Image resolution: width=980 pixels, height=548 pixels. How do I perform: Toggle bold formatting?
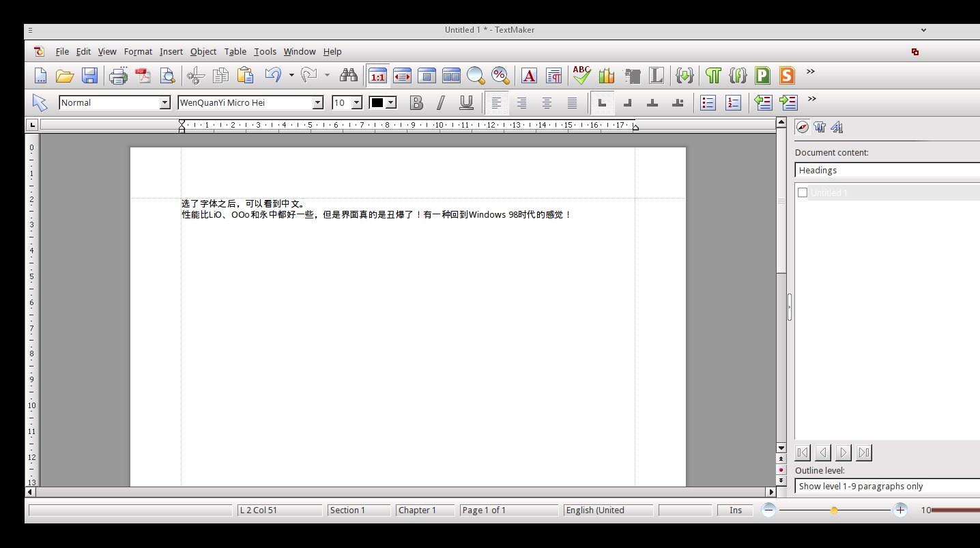(416, 102)
